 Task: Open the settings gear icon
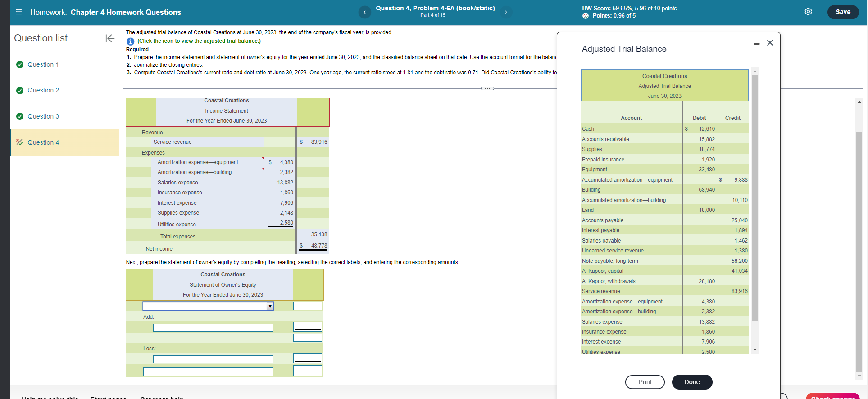[808, 12]
